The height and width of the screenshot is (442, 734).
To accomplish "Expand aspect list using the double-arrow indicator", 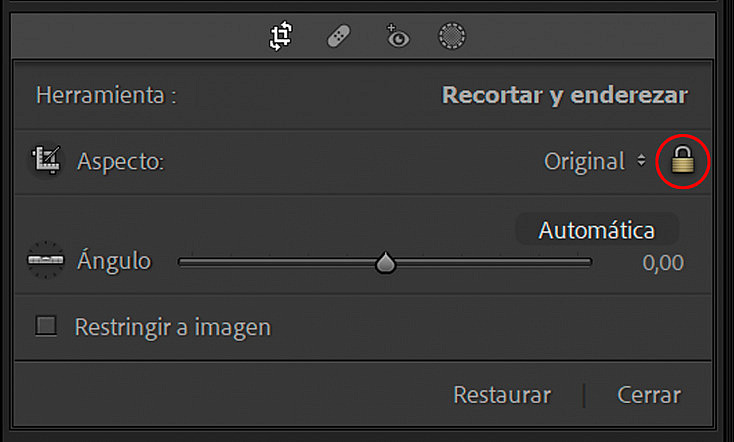I will [641, 161].
